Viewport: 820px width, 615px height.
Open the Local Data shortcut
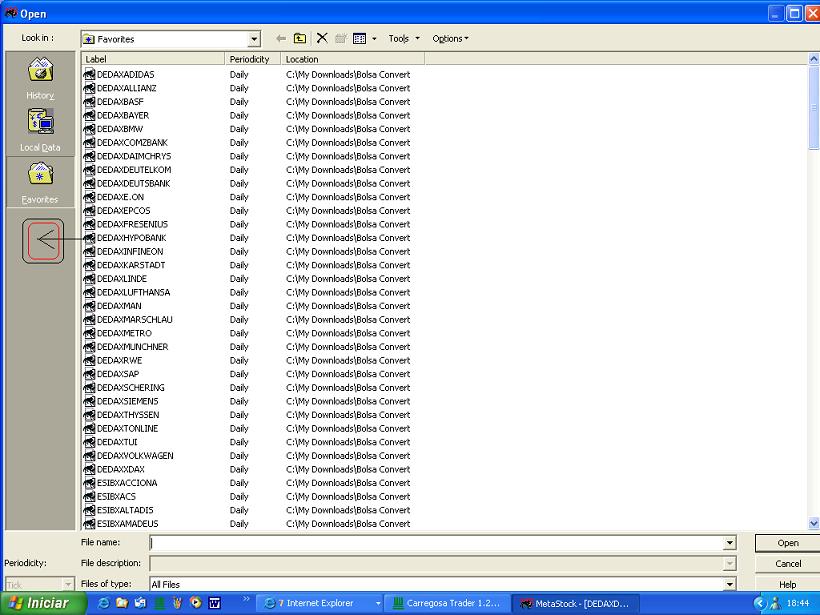40,129
